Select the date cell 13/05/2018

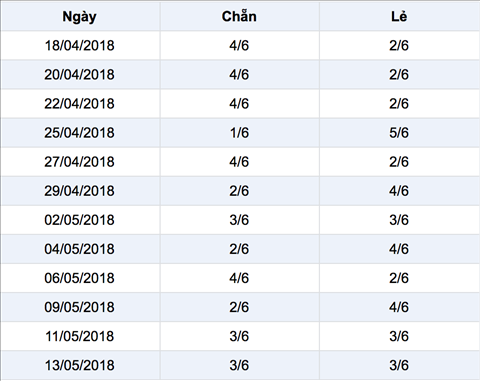click(79, 365)
